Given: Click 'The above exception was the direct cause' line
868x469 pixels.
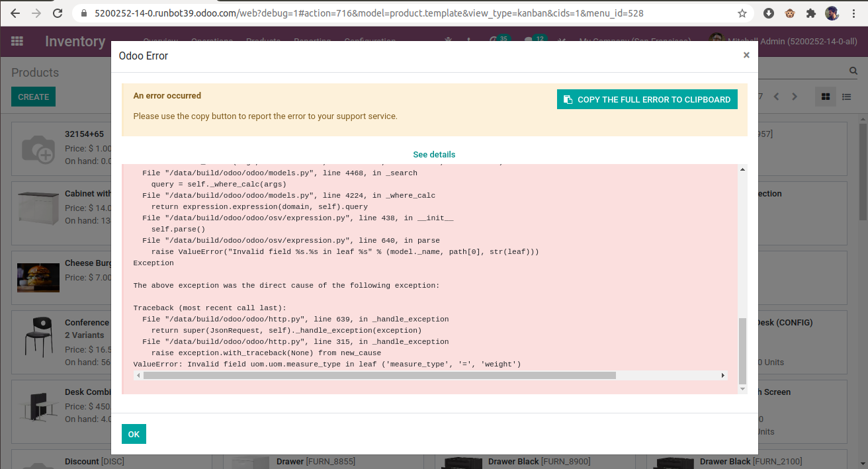Looking at the screenshot, I should (286, 286).
